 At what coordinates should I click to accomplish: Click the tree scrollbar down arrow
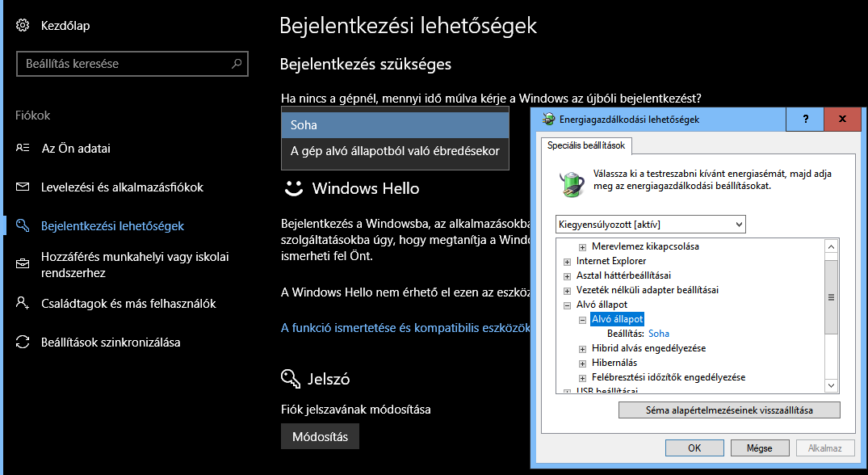tap(831, 385)
